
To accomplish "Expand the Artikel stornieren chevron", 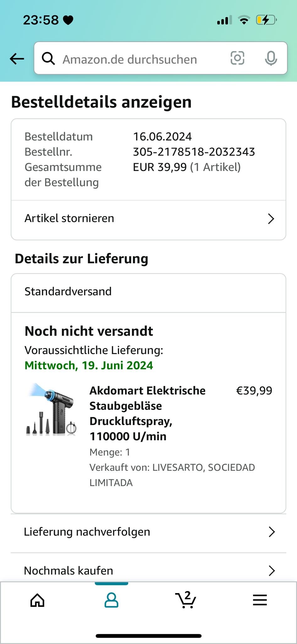I will [x=271, y=219].
